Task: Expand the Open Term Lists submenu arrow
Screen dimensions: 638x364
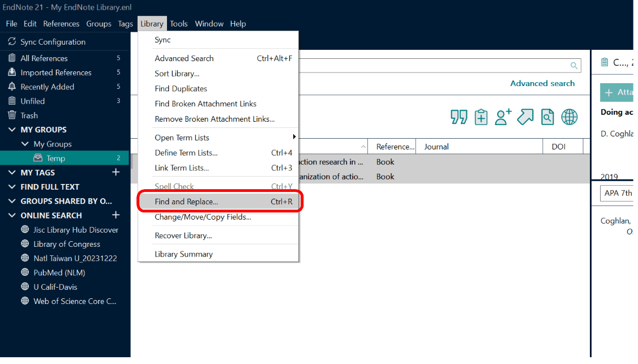Action: [294, 137]
